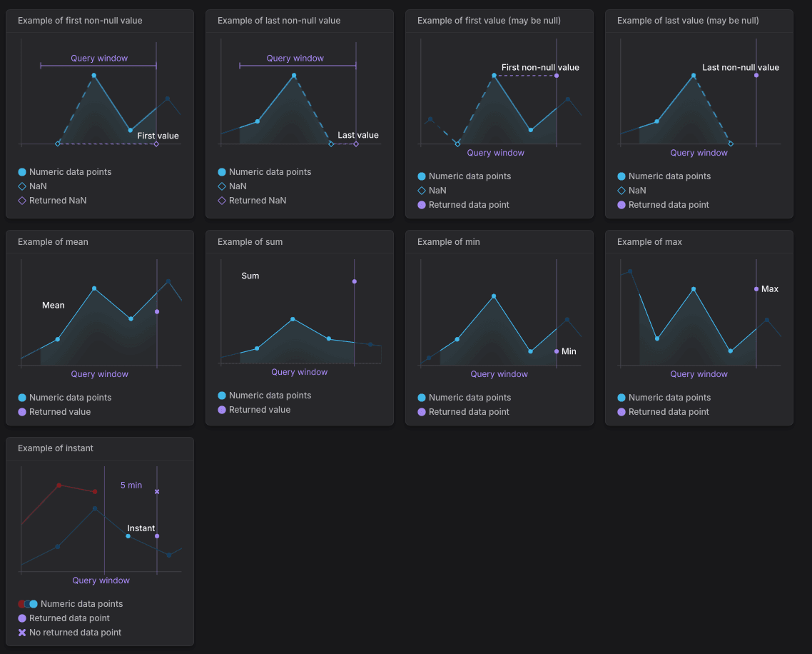This screenshot has height=654, width=812.
Task: Click purple Returned data point swatch in min legend
Action: click(x=422, y=412)
